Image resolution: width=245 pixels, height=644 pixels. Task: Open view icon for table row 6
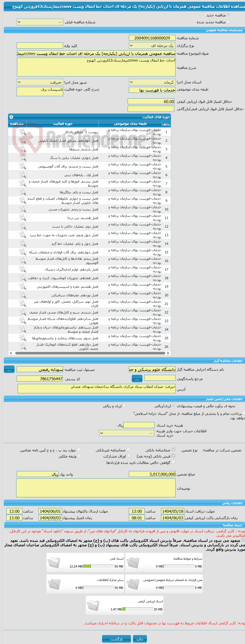[x=22, y=175]
